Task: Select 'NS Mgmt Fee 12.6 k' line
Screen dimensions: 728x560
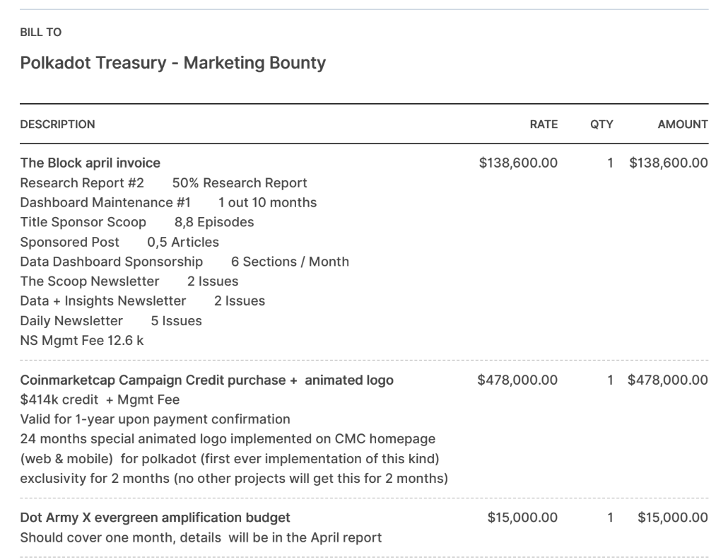Action: pyautogui.click(x=82, y=340)
